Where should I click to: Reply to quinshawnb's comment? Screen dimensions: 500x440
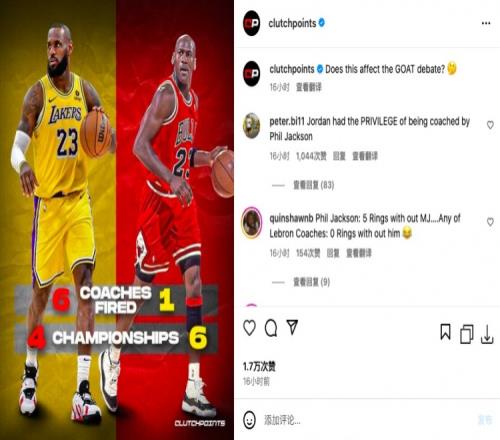333,253
